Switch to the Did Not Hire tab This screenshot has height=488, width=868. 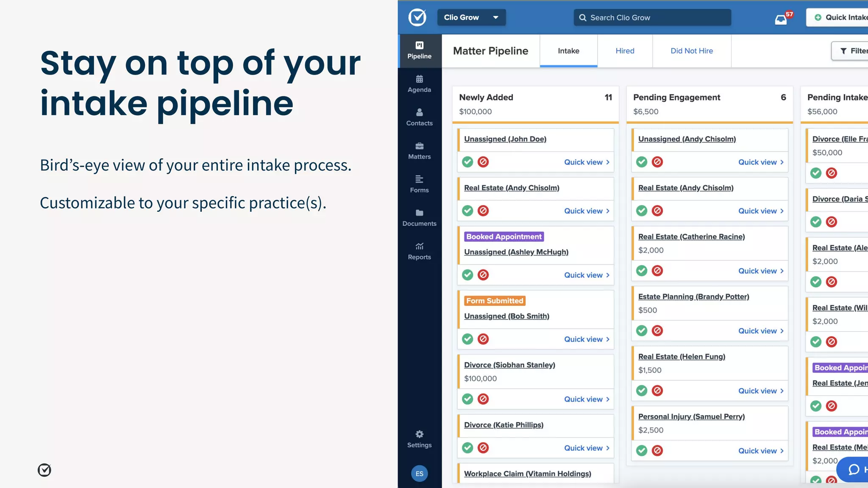point(692,51)
